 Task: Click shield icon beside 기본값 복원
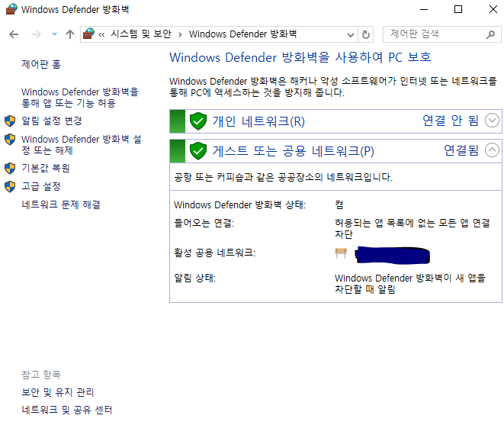coord(10,168)
